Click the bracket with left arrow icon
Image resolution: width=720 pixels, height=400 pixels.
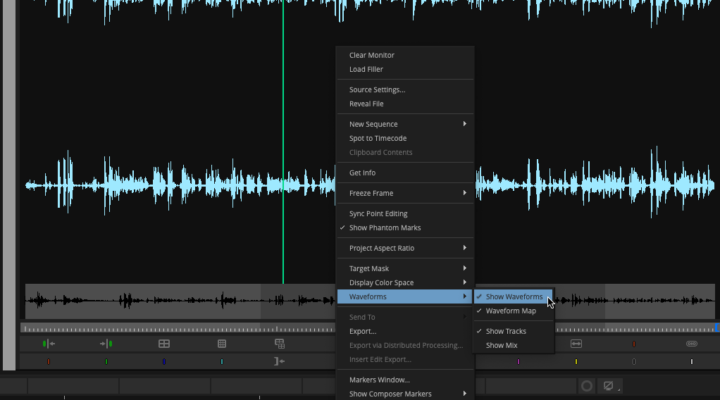click(x=279, y=361)
